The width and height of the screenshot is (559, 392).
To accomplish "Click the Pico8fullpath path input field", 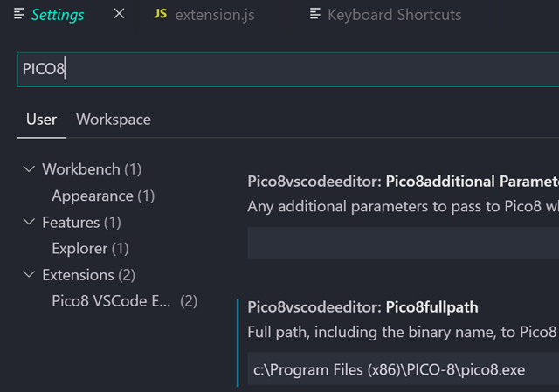I will pos(404,369).
